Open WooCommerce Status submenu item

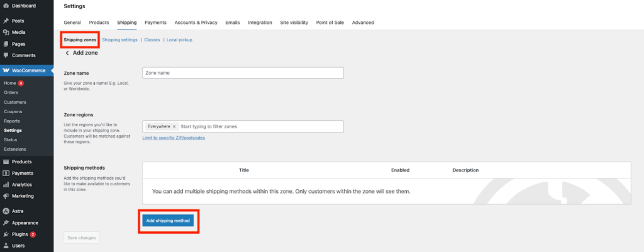(x=11, y=140)
